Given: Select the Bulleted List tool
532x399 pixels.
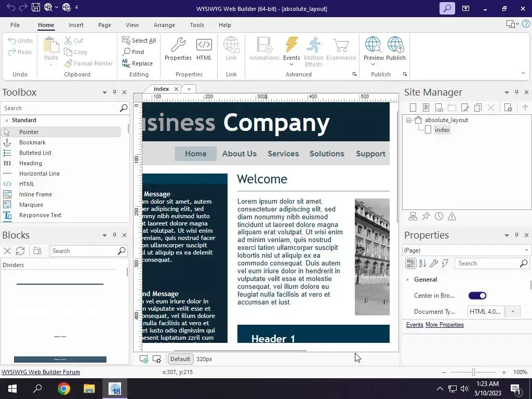Looking at the screenshot, I should coord(35,153).
